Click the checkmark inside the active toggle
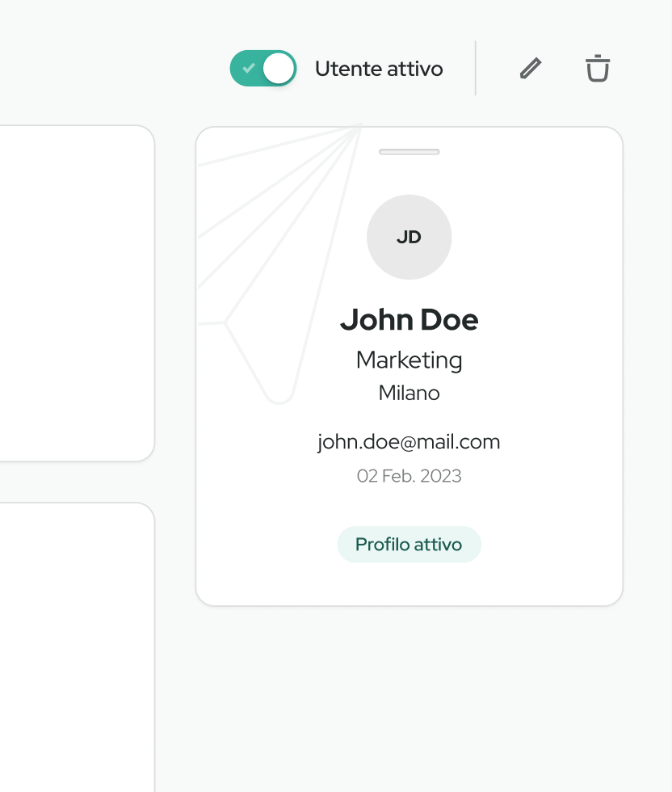Image resolution: width=672 pixels, height=792 pixels. (249, 69)
